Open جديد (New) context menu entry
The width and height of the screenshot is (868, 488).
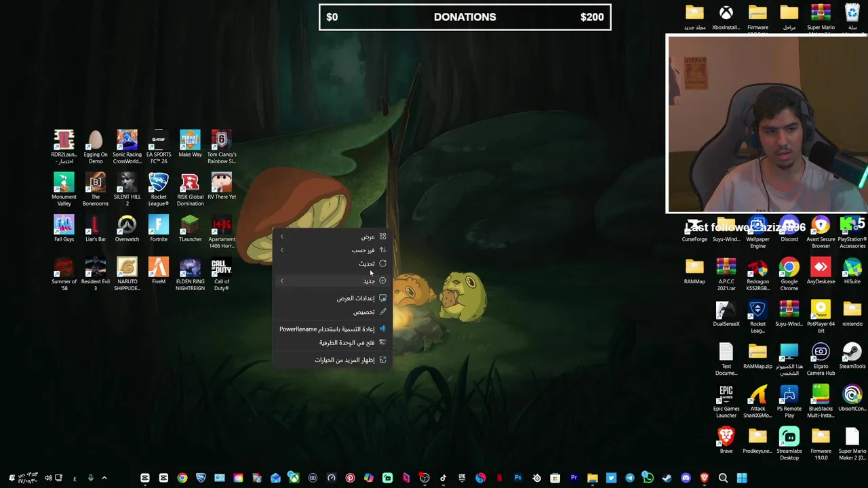pos(332,281)
